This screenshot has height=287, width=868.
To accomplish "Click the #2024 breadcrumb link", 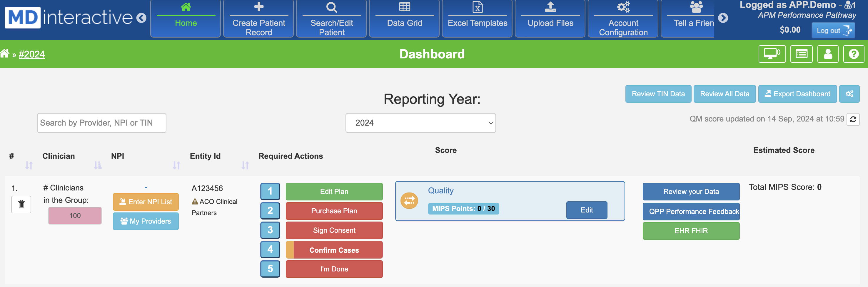I will pyautogui.click(x=32, y=54).
